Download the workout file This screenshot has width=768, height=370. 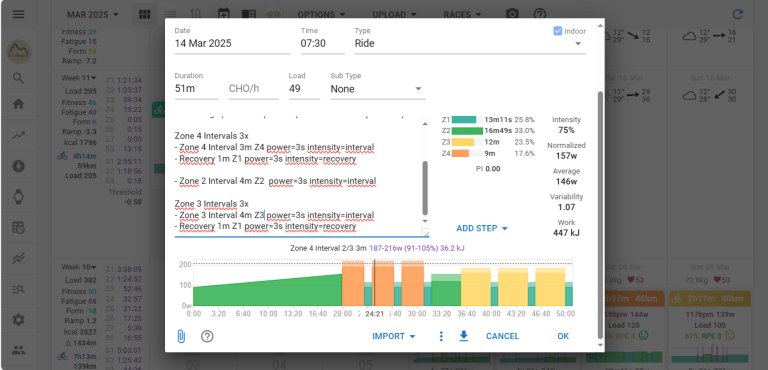point(463,336)
